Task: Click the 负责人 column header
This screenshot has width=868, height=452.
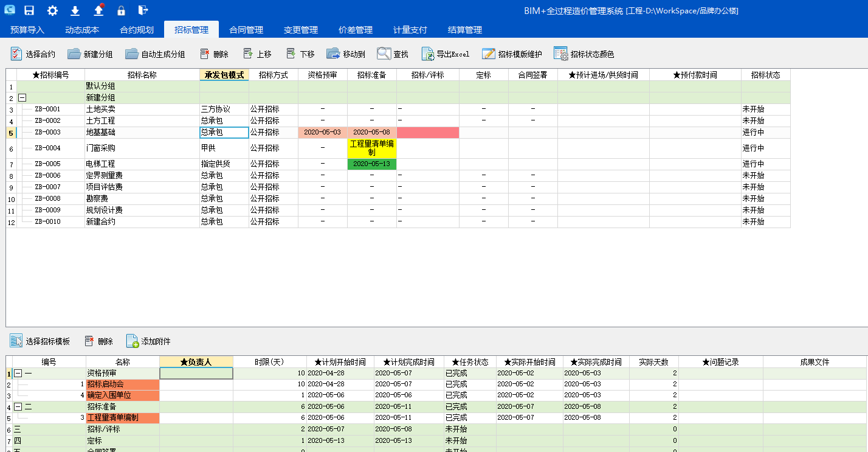Action: 196,362
